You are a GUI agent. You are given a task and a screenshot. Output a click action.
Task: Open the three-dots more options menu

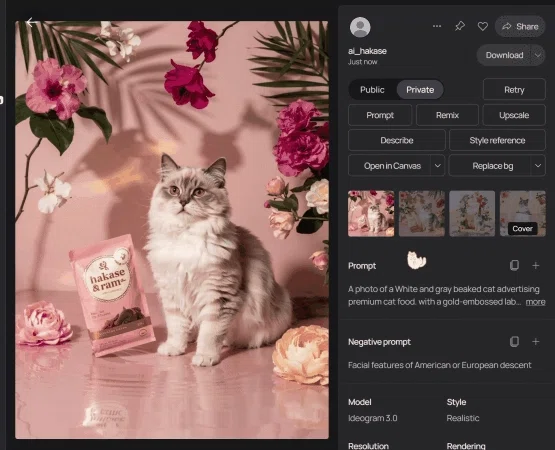tap(437, 26)
